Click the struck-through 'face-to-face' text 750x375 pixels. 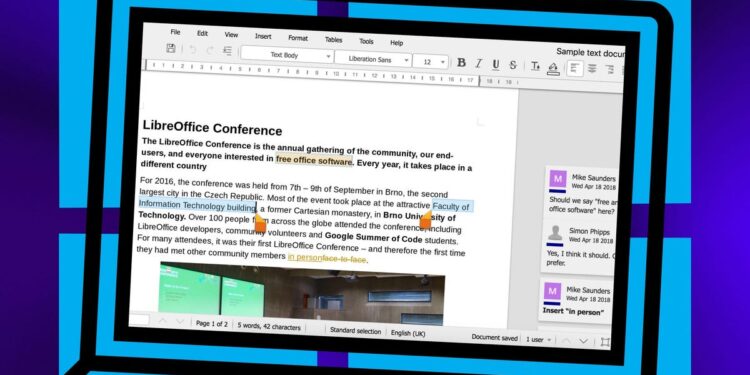coord(344,259)
